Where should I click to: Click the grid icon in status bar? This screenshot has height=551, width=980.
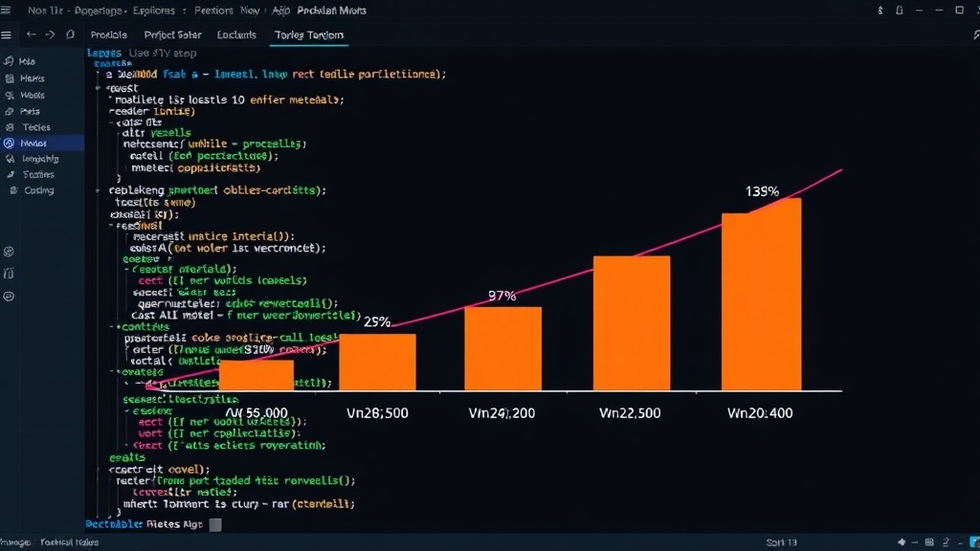coord(929,541)
